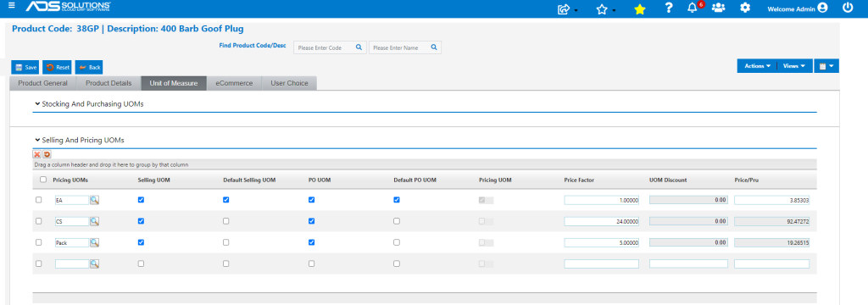Select the CS row checkbox

click(38, 221)
